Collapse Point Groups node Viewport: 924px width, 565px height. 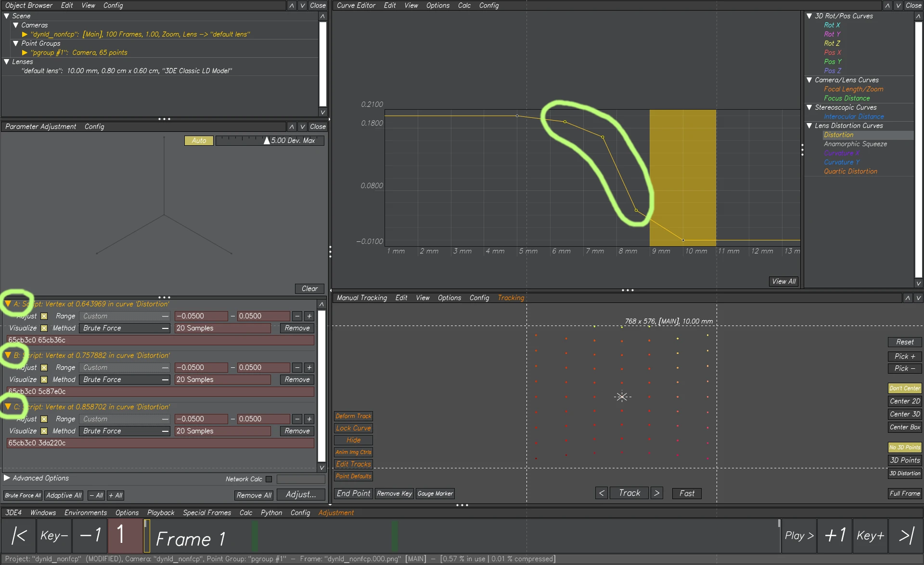coord(15,43)
